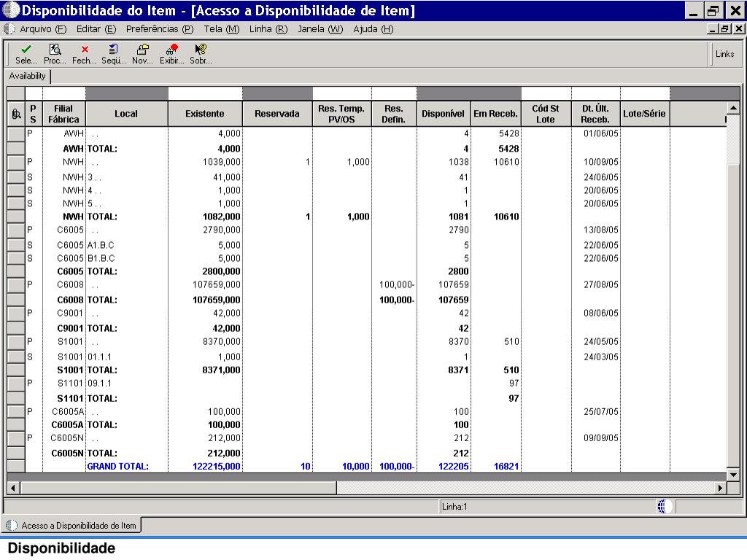The width and height of the screenshot is (747, 560).
Task: Click the horizontal scrollbar thumb
Action: (179, 488)
